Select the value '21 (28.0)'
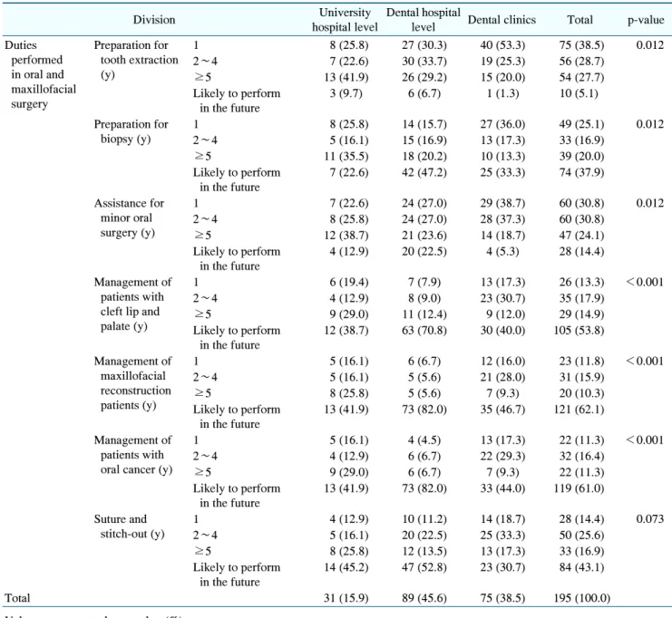 [x=502, y=377]
